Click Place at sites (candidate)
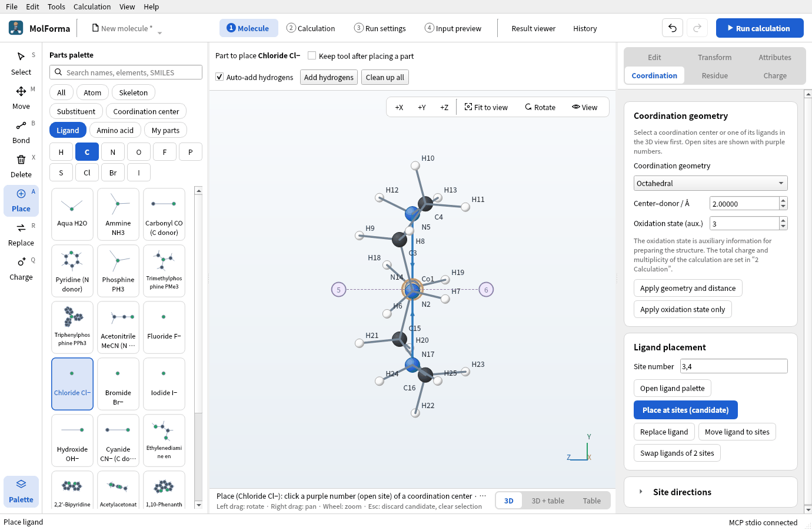 685,410
